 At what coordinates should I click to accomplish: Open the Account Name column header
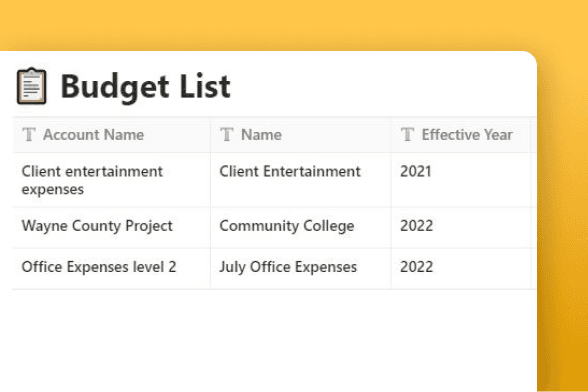click(x=112, y=135)
